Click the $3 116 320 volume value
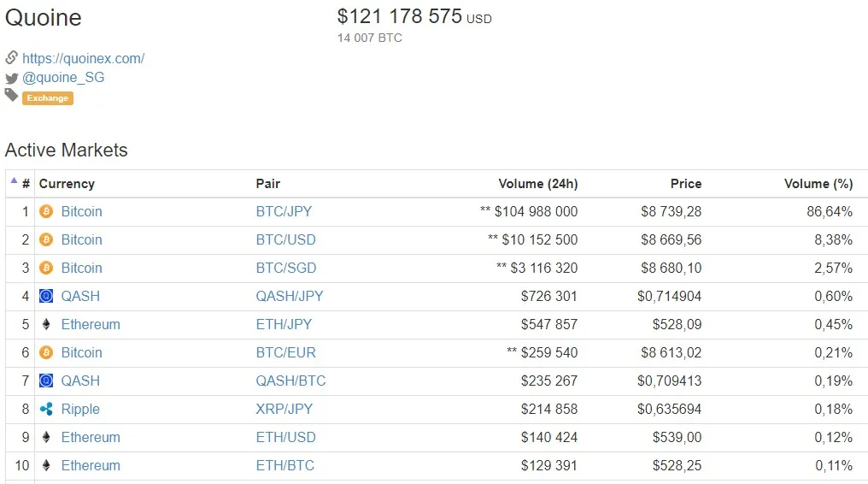Screen dimensions: 868x484 (543, 268)
